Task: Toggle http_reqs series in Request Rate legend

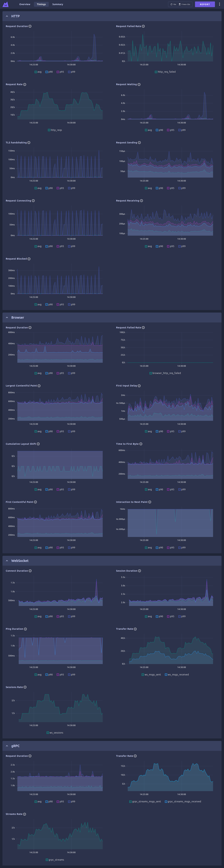Action: click(55, 130)
